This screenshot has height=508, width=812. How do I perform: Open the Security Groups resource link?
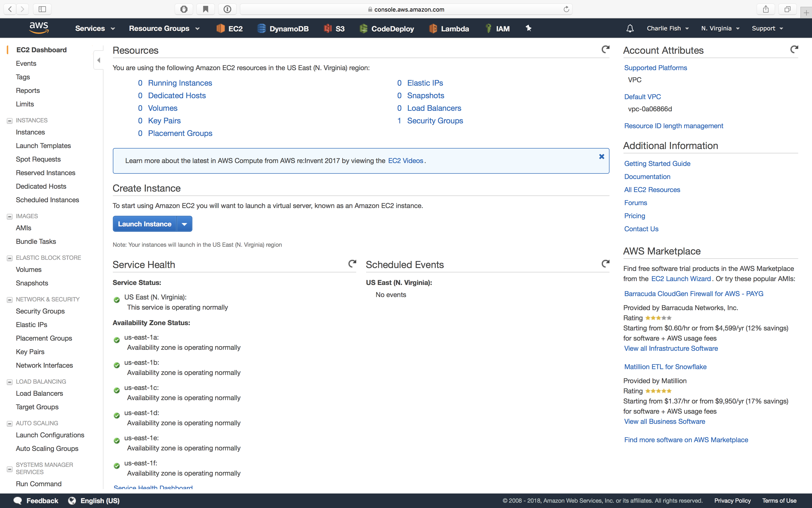pos(435,121)
